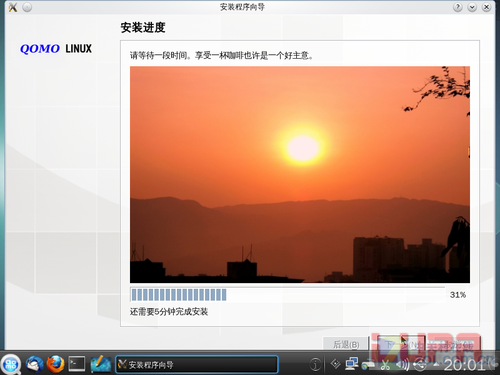The height and width of the screenshot is (375, 500).
Task: Switch to 安装程序向导 taskbar entry
Action: point(197,364)
